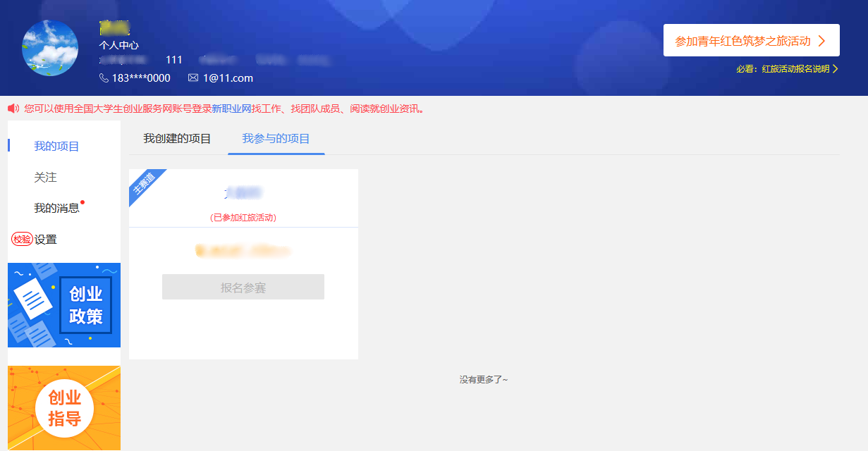The image size is (868, 451).
Task: Open 设置 in the sidebar
Action: (x=46, y=240)
